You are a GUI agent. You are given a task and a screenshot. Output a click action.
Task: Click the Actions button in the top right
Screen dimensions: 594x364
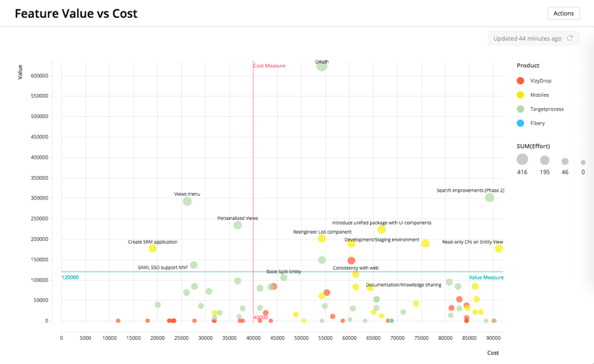[563, 13]
